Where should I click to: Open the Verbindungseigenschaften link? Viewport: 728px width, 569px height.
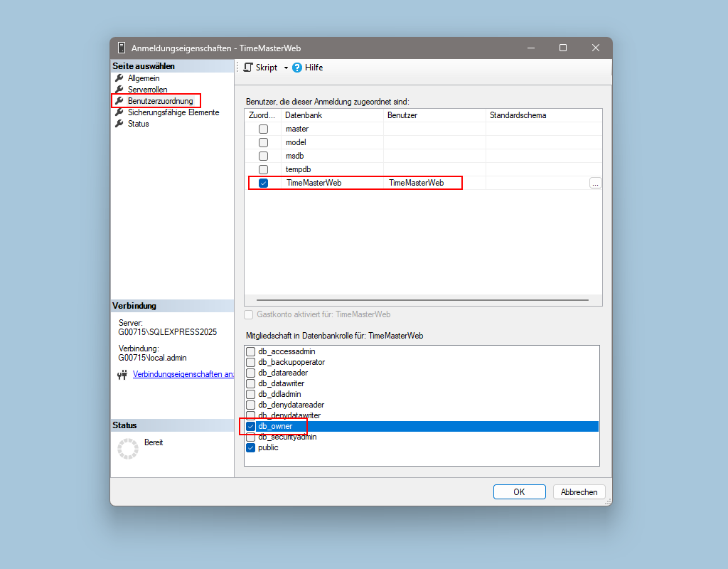point(183,374)
